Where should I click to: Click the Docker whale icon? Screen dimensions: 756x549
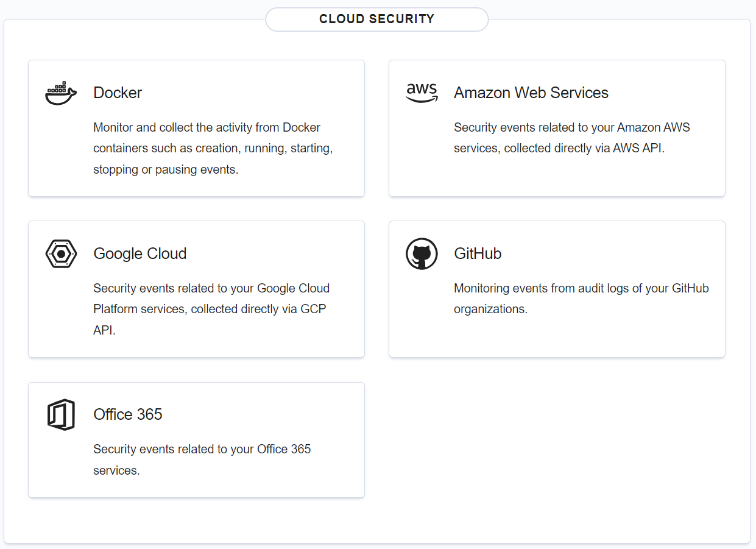pyautogui.click(x=61, y=93)
